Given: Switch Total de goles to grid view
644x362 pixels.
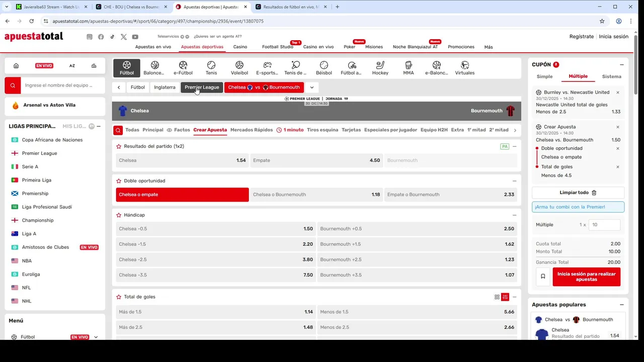Looking at the screenshot, I should [x=497, y=297].
